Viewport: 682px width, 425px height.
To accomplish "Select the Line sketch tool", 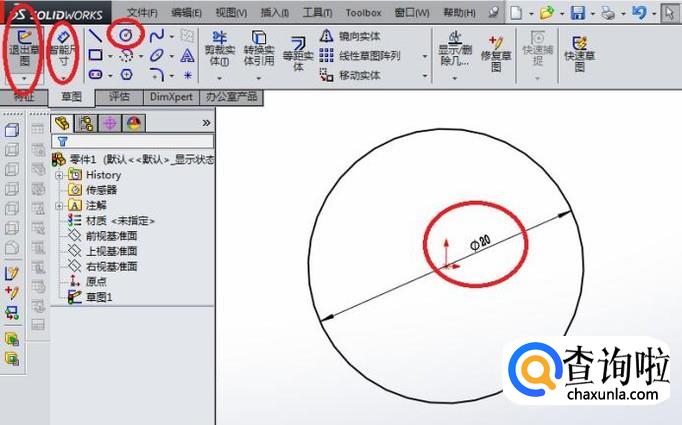I will point(95,36).
